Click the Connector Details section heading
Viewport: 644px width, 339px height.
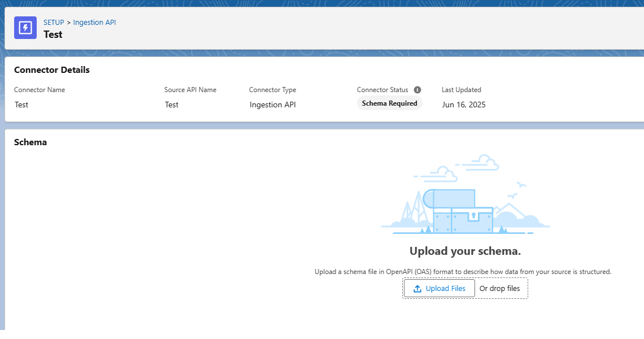pos(51,69)
